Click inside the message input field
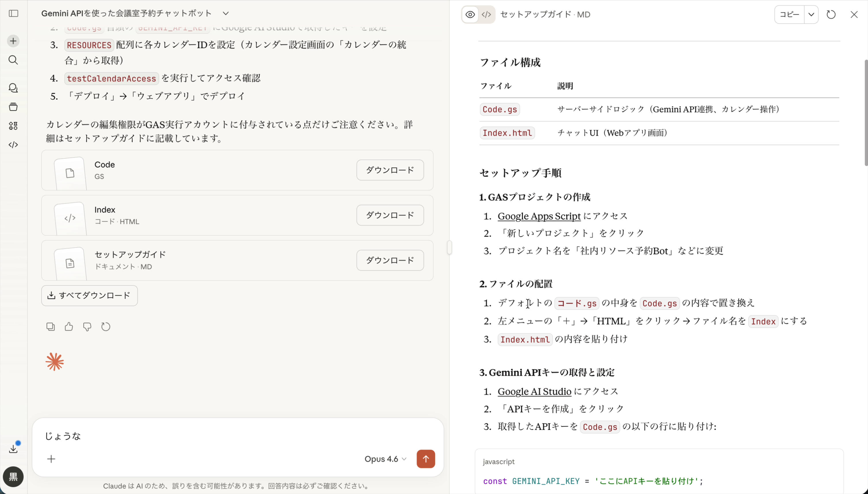868x494 pixels. pos(204,436)
